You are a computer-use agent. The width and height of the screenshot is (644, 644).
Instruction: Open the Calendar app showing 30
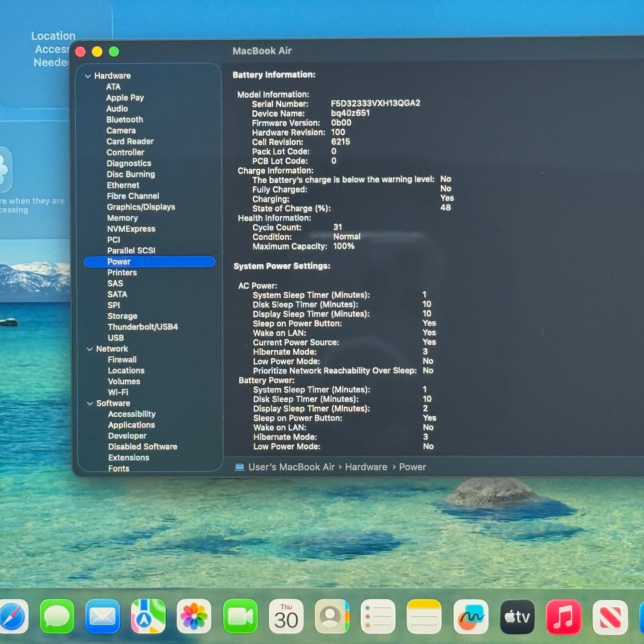286,617
